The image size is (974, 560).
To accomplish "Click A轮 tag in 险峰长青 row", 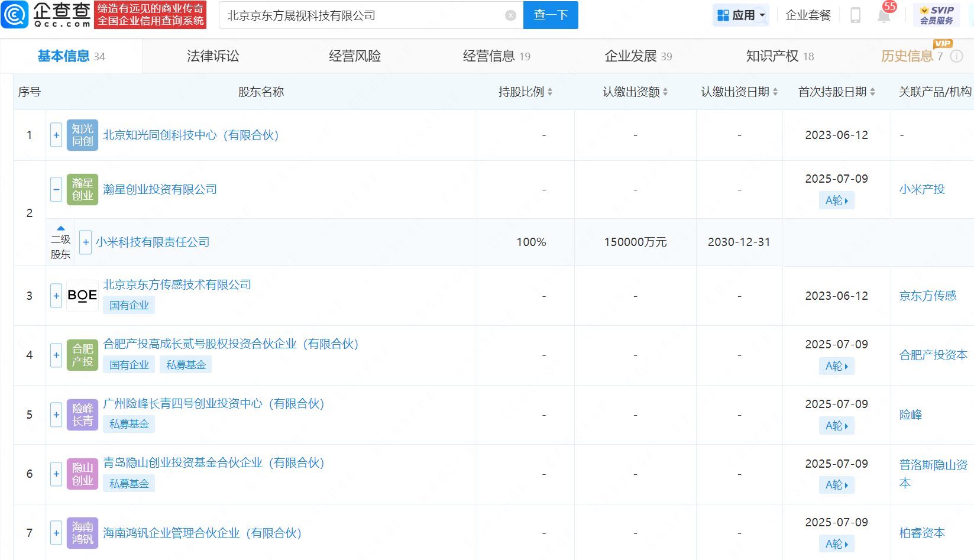I will (x=836, y=426).
